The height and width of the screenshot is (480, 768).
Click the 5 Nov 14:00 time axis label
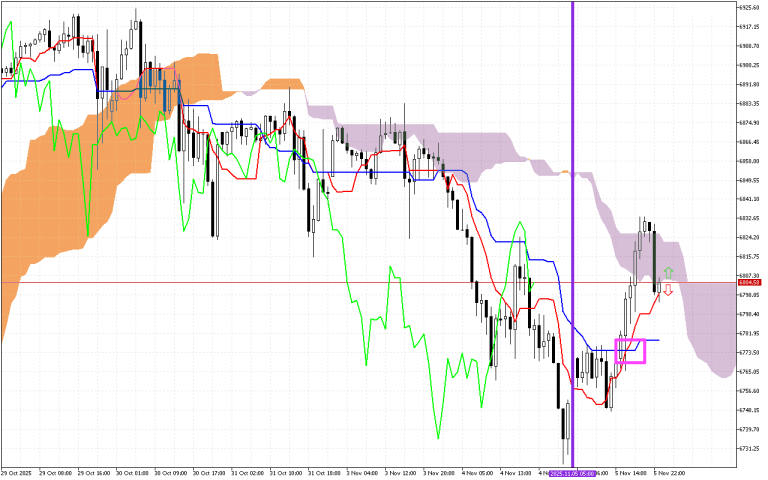pyautogui.click(x=630, y=474)
